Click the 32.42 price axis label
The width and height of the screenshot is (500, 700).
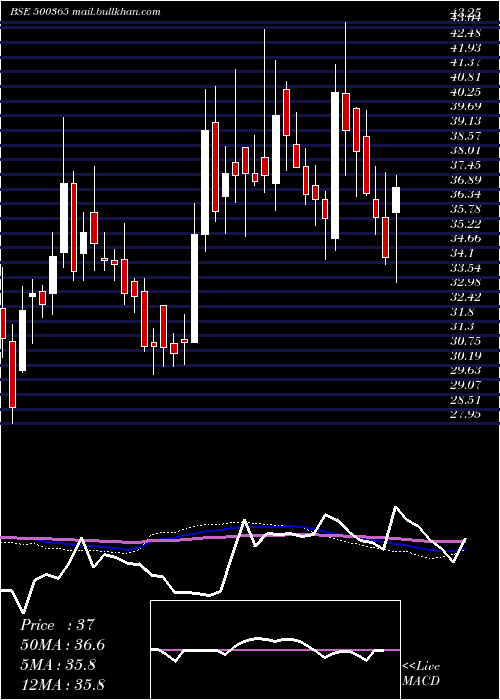pyautogui.click(x=466, y=297)
